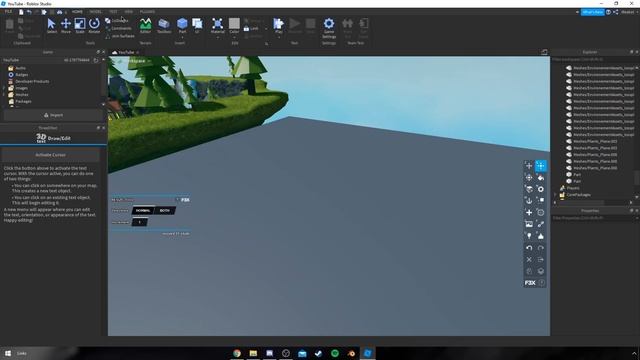Open the UI insert tool
The image size is (640, 360).
(x=197, y=25)
